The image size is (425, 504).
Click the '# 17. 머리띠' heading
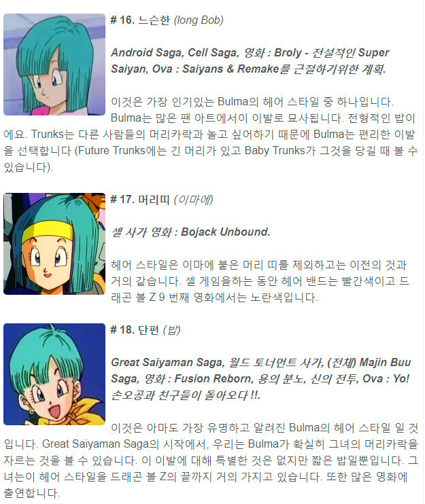coord(140,200)
